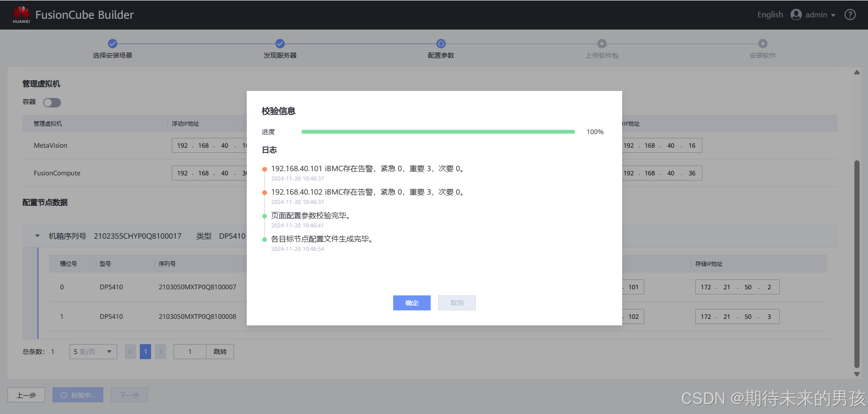Viewport: 868px width, 414px height.
Task: Collapse the chassis 2102355CHYP0Q8100017 row
Action: [38, 236]
